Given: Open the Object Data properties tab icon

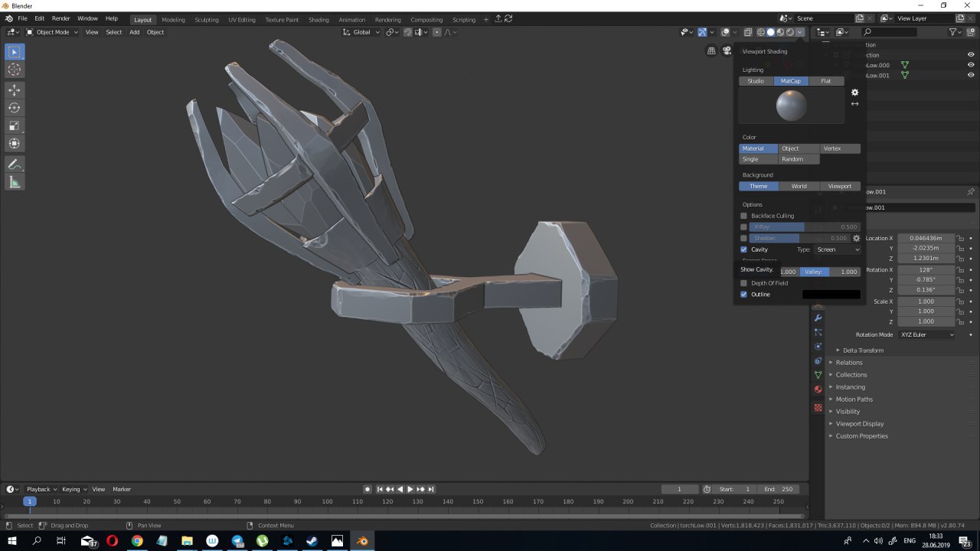Looking at the screenshot, I should (818, 375).
